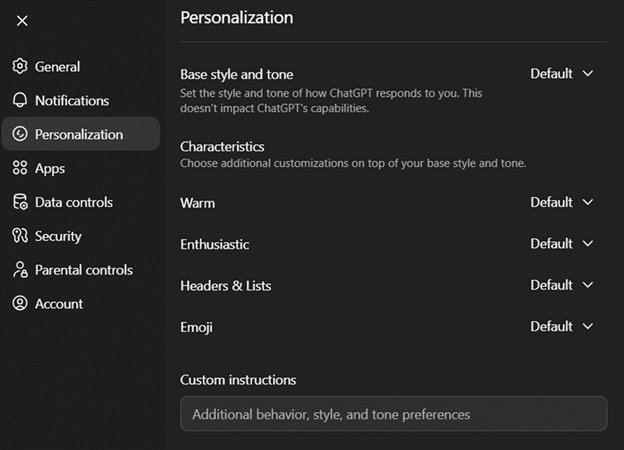Viewport: 624px width, 450px height.
Task: Click the Security key icon
Action: point(20,236)
